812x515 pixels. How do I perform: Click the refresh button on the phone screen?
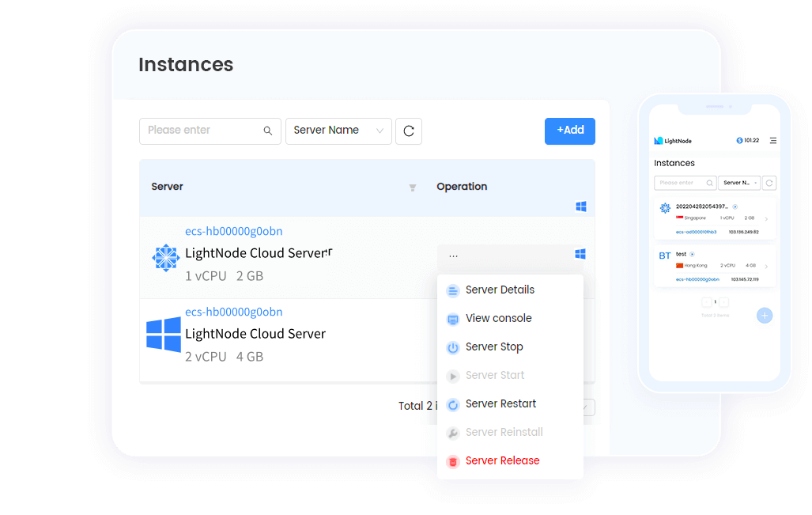[769, 183]
